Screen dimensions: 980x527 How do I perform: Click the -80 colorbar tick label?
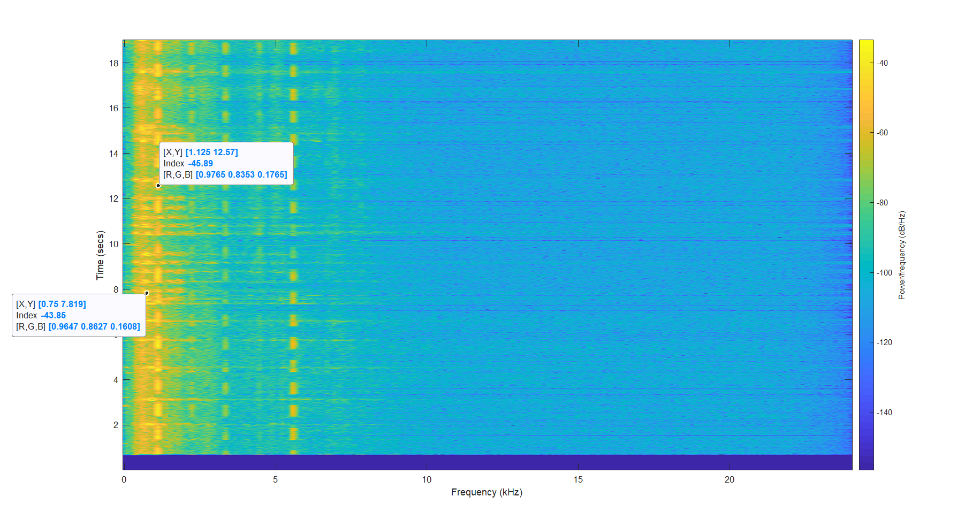point(882,203)
